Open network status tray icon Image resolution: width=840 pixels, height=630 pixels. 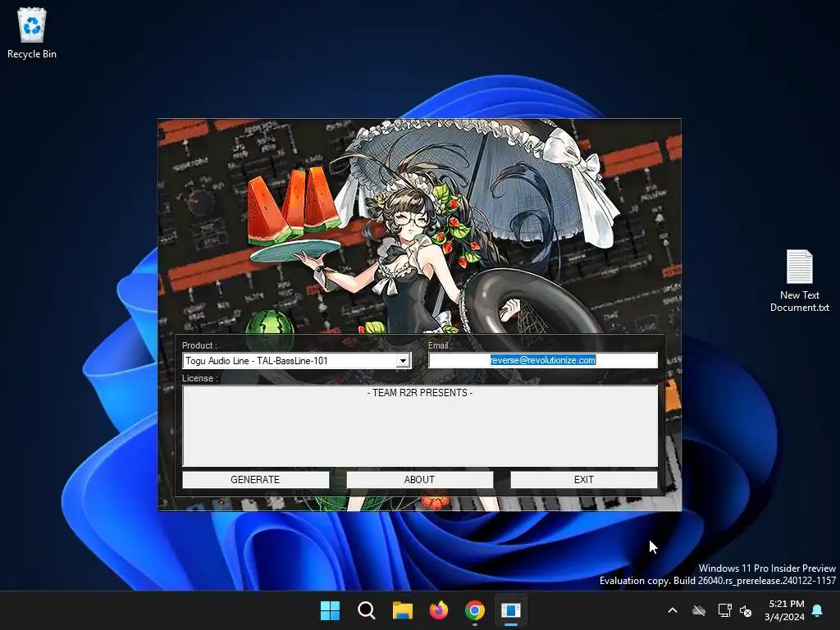(724, 610)
